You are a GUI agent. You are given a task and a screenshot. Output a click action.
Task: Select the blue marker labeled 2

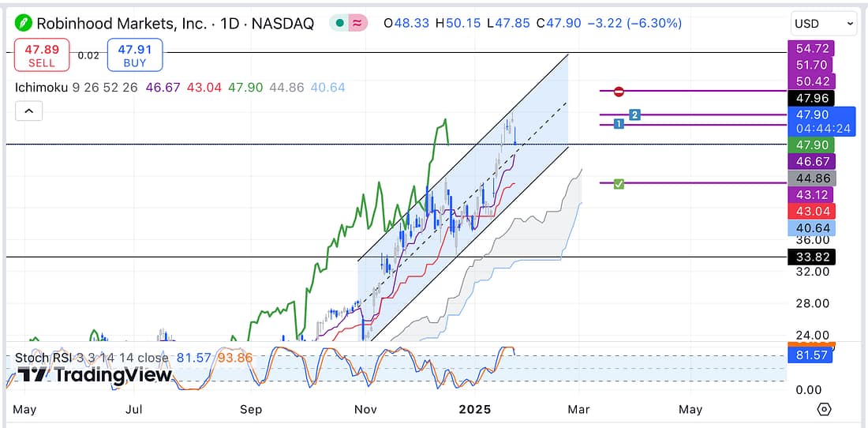pos(634,115)
